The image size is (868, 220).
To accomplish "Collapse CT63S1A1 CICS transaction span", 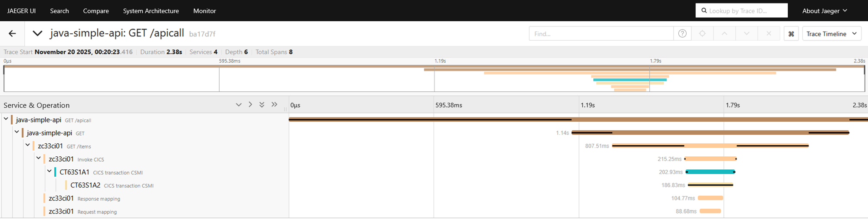I will pos(49,171).
